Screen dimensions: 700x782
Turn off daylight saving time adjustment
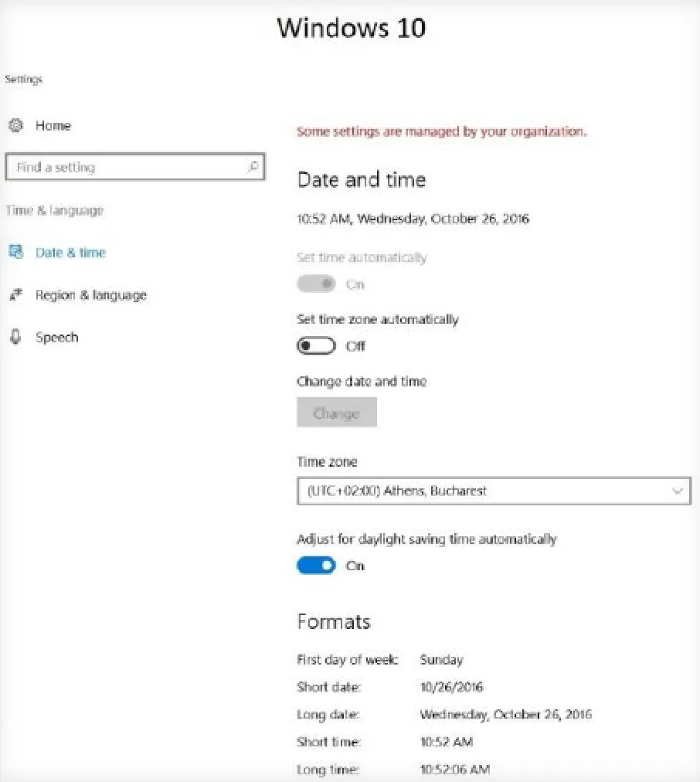click(316, 566)
